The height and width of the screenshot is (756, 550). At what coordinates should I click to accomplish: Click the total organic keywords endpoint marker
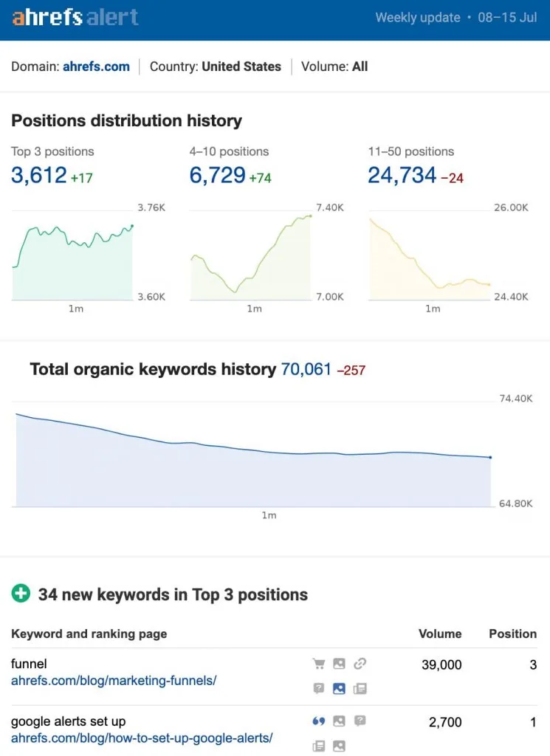click(x=490, y=457)
